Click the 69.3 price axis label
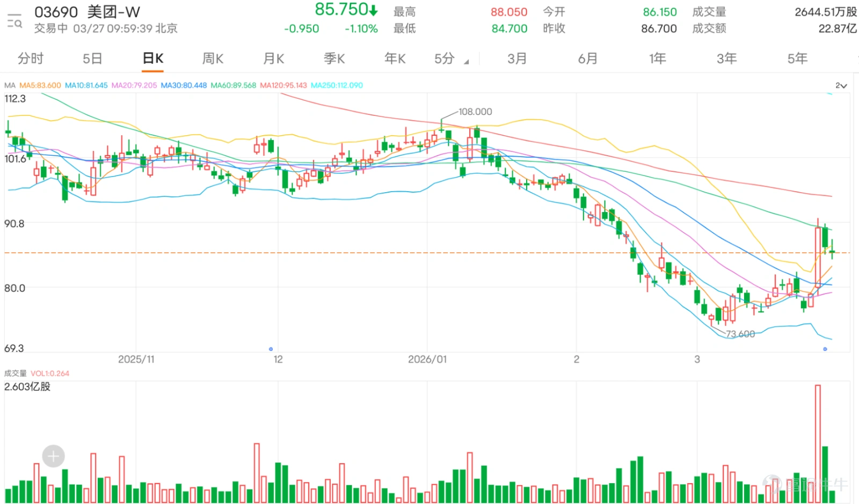The height and width of the screenshot is (504, 859). coord(14,348)
